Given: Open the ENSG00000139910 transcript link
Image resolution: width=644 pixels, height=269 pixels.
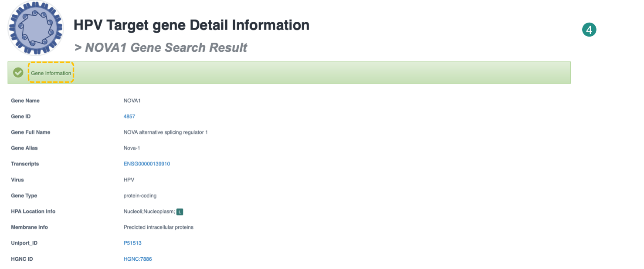Looking at the screenshot, I should click(147, 164).
